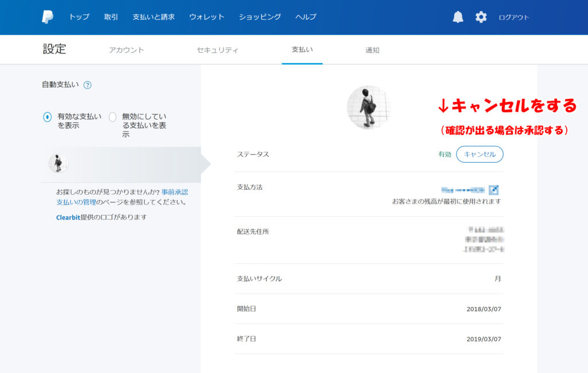
Task: Select 無効にしている支払いを表示 radio button
Action: pyautogui.click(x=113, y=117)
